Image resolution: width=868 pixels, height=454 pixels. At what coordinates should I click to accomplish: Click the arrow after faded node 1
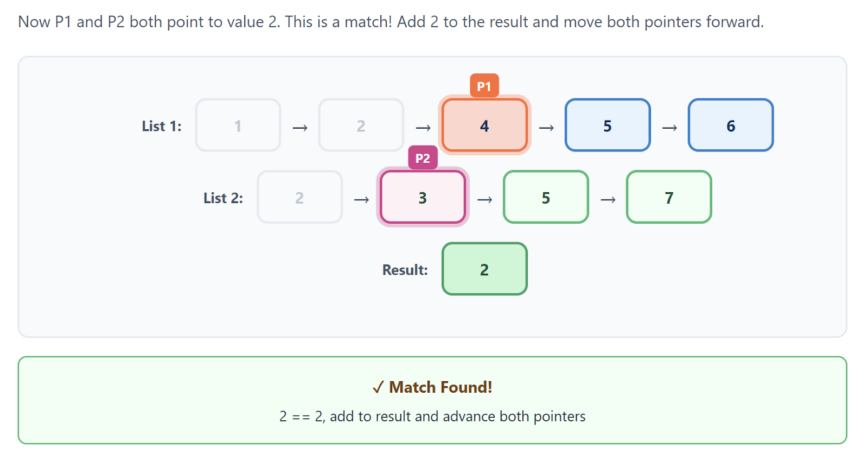(x=300, y=128)
